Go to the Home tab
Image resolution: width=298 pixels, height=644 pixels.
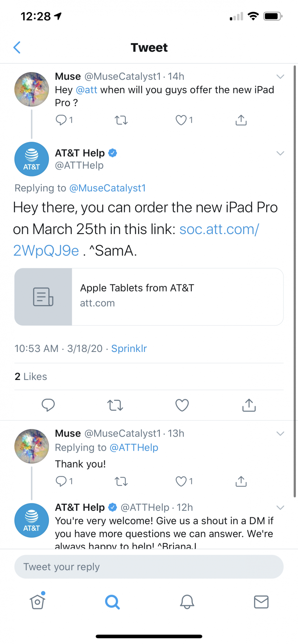(x=38, y=601)
